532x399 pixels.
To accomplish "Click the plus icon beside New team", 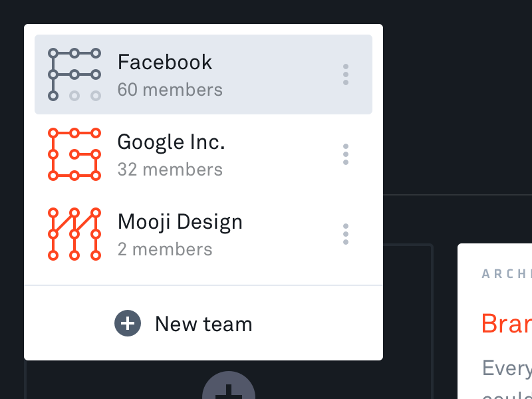I will pyautogui.click(x=128, y=324).
